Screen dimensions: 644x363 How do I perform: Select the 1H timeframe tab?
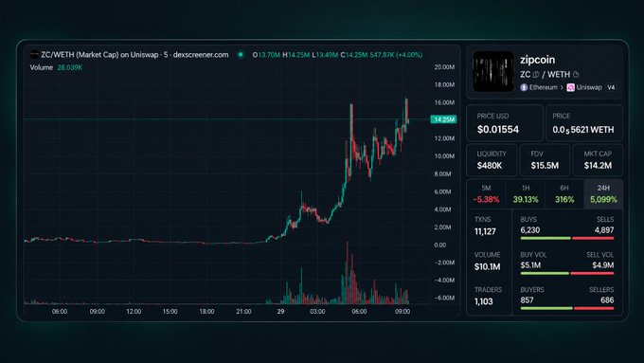tap(526, 194)
